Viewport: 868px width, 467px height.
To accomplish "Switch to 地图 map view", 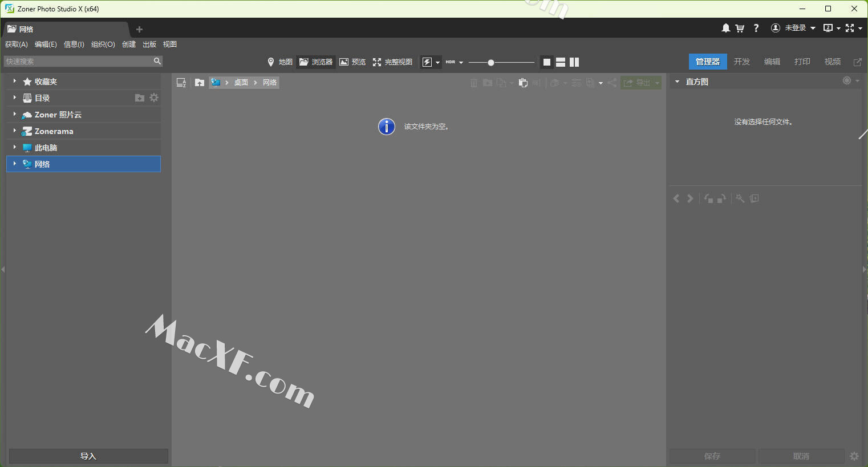I will click(280, 62).
